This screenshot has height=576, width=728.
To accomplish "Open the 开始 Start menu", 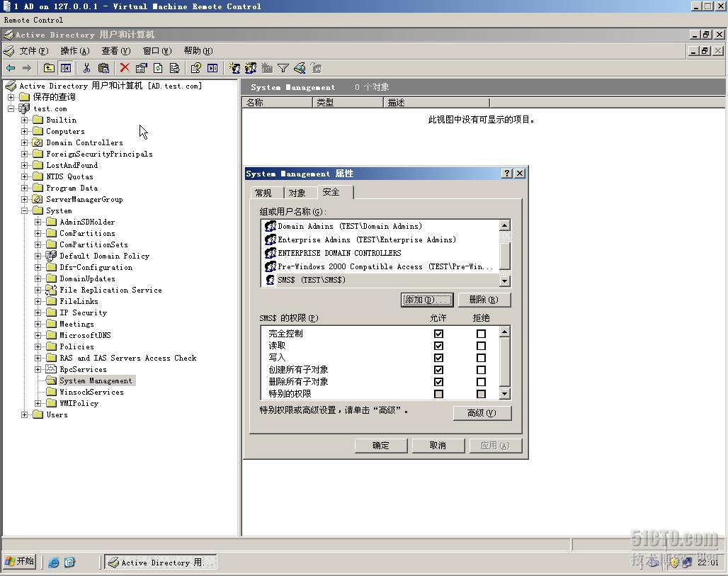I will pyautogui.click(x=20, y=562).
